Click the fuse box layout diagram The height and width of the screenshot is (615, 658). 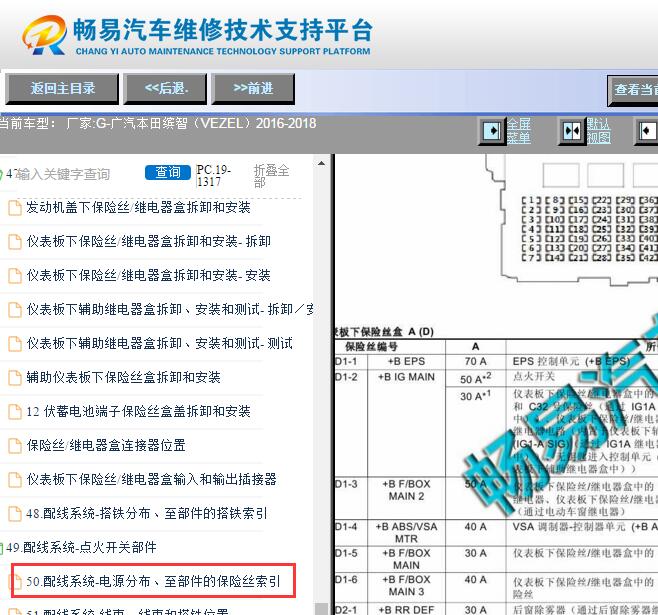(x=572, y=221)
